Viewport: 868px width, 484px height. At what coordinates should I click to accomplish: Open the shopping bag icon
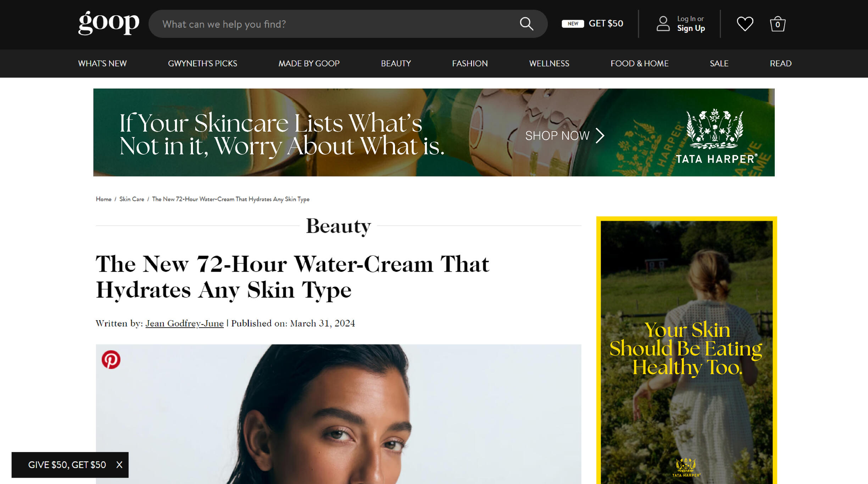point(777,24)
